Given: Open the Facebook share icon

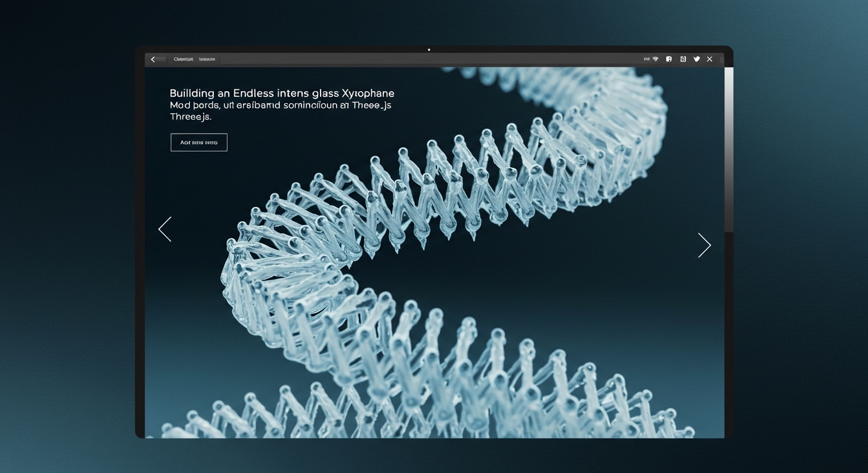Looking at the screenshot, I should 669,59.
